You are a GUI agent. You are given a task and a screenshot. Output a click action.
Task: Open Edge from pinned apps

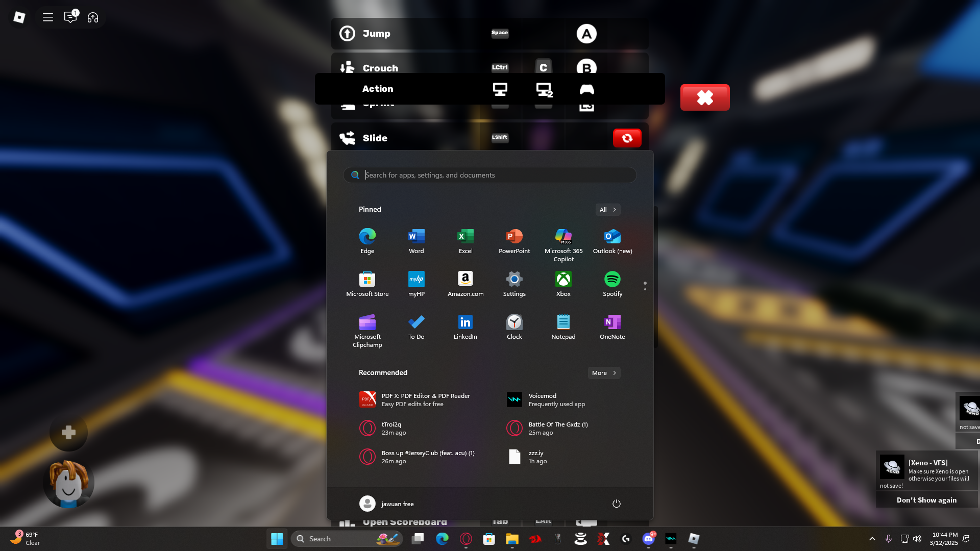(367, 241)
